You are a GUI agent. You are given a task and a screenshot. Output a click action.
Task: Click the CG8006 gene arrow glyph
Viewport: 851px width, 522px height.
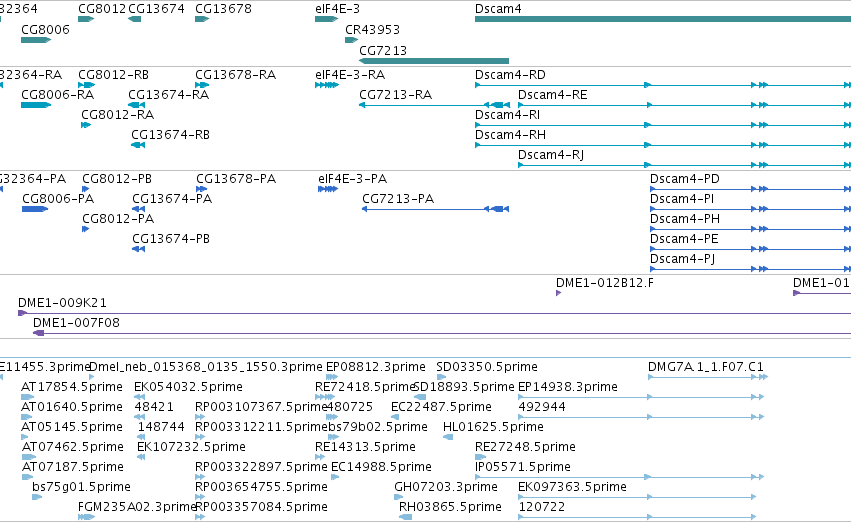[x=36, y=40]
